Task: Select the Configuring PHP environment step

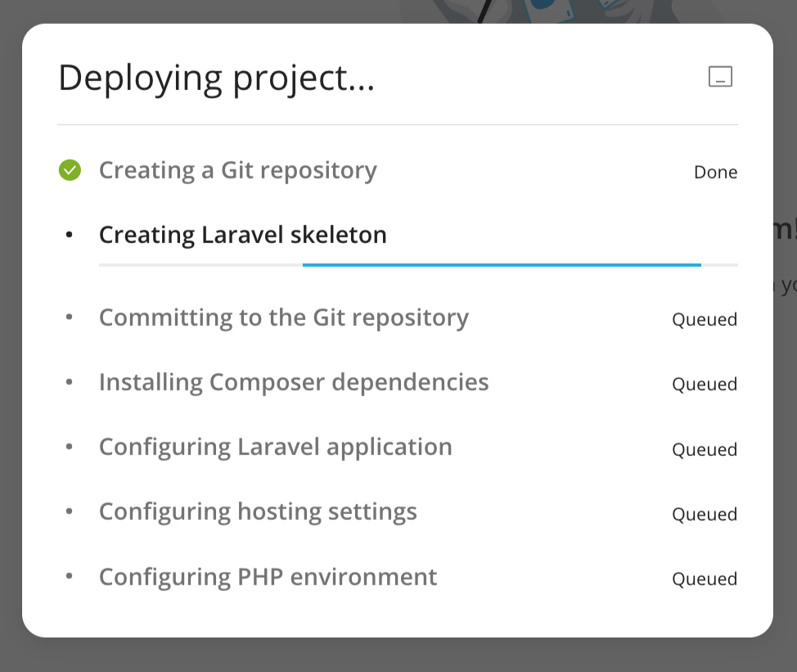Action: click(x=268, y=576)
